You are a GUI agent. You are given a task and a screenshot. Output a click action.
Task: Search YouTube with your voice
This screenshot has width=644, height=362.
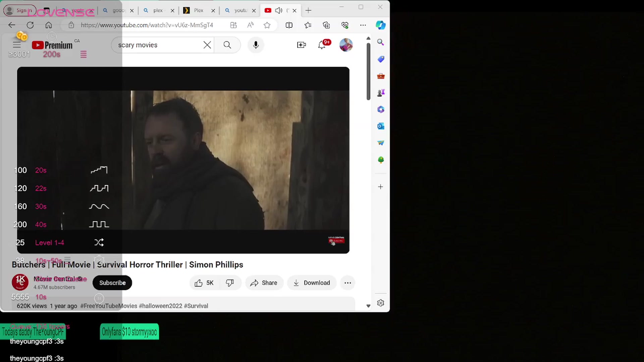(x=256, y=45)
